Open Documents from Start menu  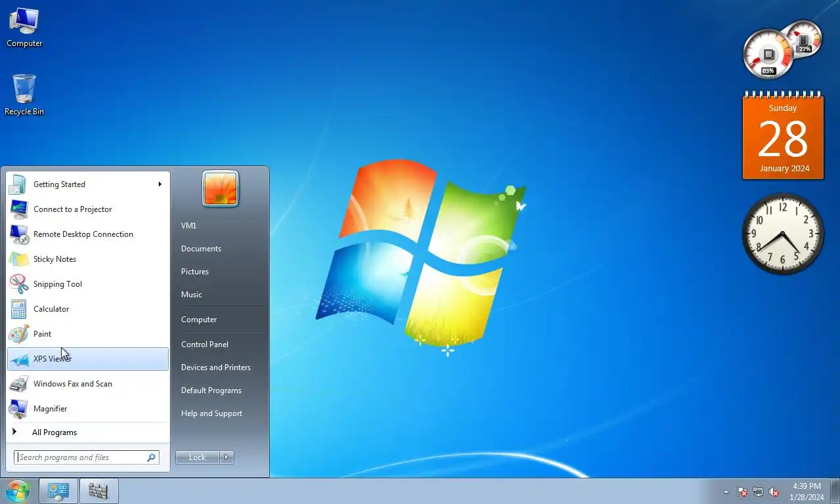click(x=201, y=249)
